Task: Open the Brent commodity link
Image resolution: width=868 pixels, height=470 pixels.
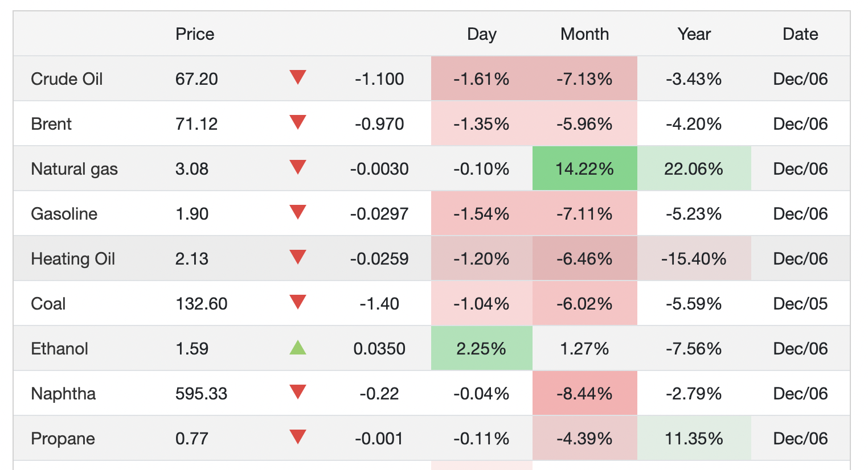Action: point(51,124)
